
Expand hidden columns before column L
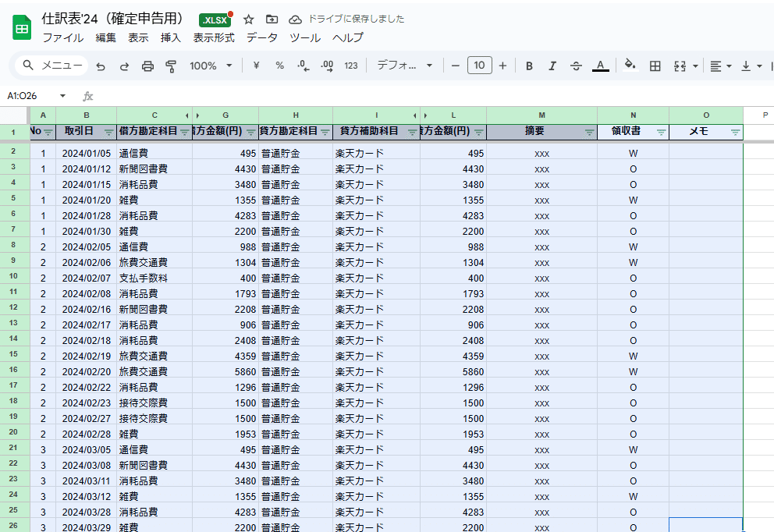pos(425,115)
